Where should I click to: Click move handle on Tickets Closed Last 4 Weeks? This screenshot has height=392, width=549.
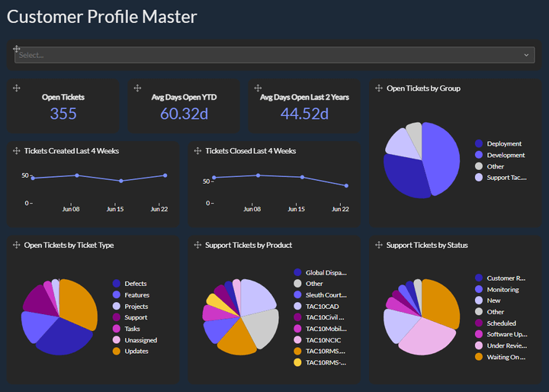tap(197, 151)
